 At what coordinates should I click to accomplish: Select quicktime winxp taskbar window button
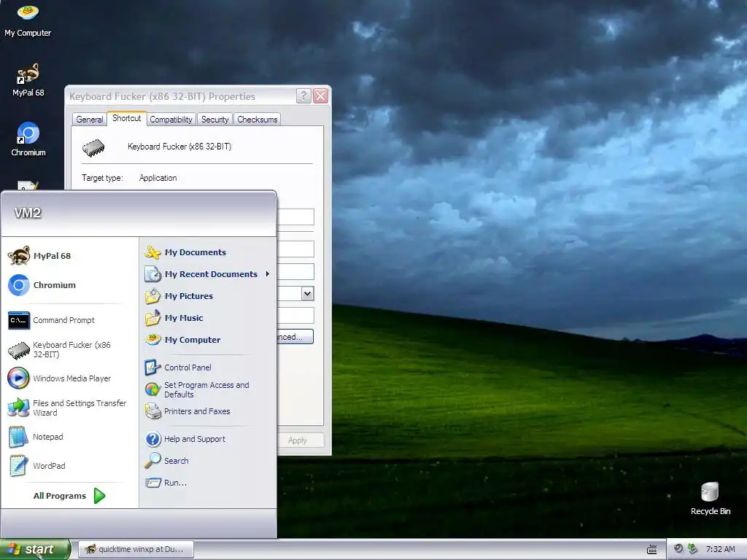pos(136,550)
